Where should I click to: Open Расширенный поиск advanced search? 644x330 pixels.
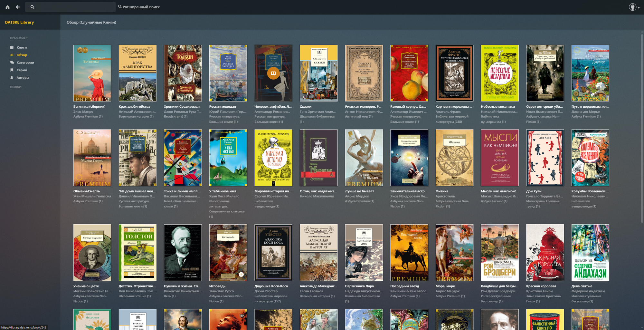(139, 7)
